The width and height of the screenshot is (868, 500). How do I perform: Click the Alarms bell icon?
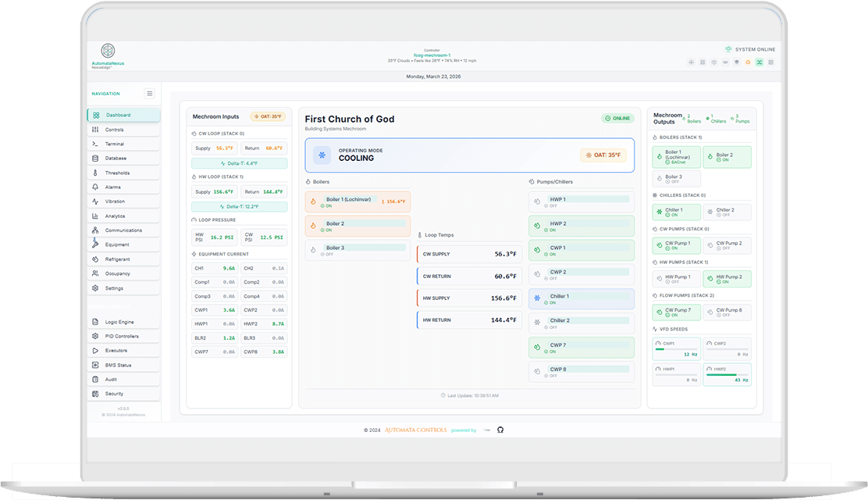[96, 187]
